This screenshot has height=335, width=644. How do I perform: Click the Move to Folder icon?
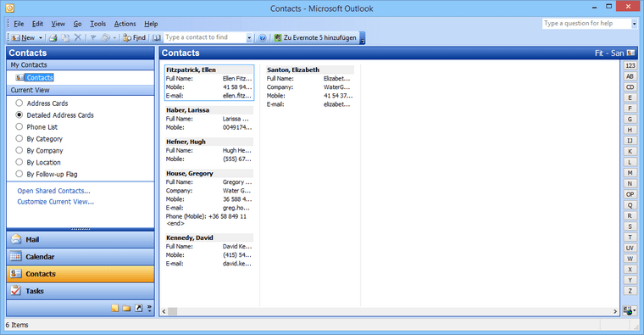point(65,38)
